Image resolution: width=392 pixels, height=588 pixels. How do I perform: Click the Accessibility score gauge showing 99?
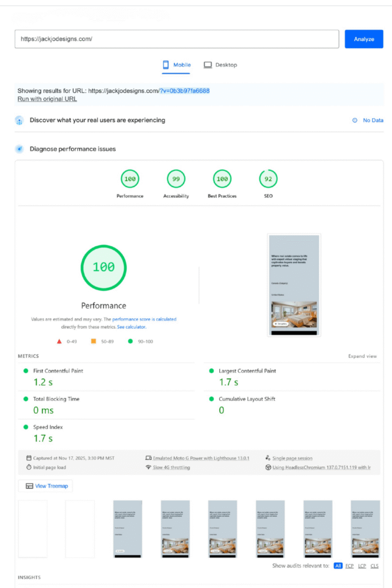(x=176, y=179)
